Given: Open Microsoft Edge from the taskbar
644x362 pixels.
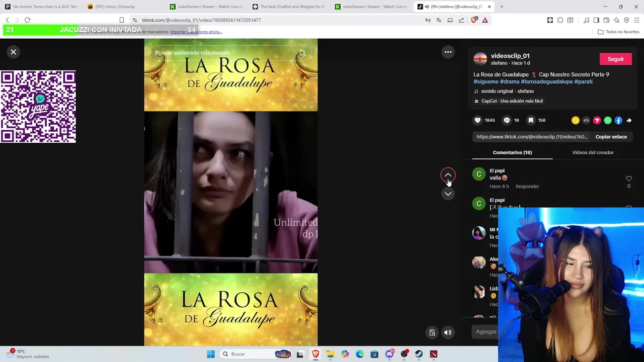Looking at the screenshot, I should click(x=360, y=354).
